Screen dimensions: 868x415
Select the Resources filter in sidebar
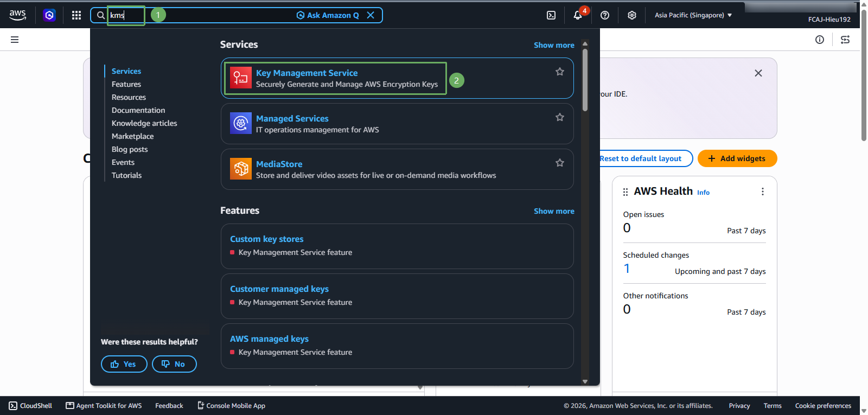[129, 97]
